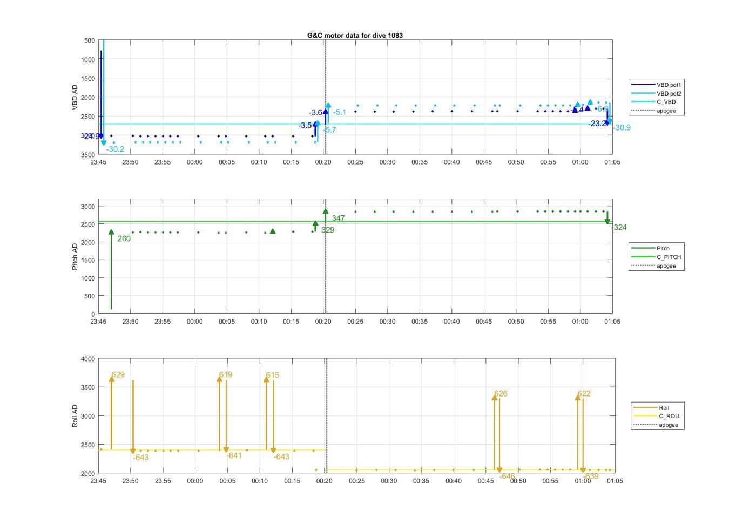Select 'C_PITCH' legend entry
Viewport: 756px width, 532px height.
(x=656, y=257)
